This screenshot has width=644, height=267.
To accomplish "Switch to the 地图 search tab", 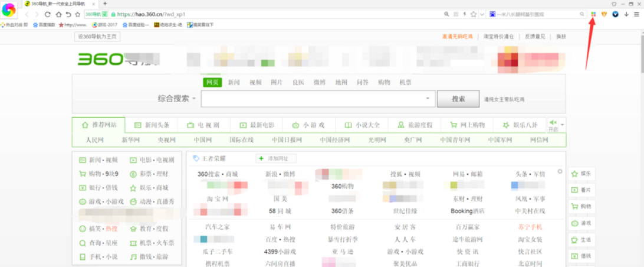I will (x=341, y=82).
